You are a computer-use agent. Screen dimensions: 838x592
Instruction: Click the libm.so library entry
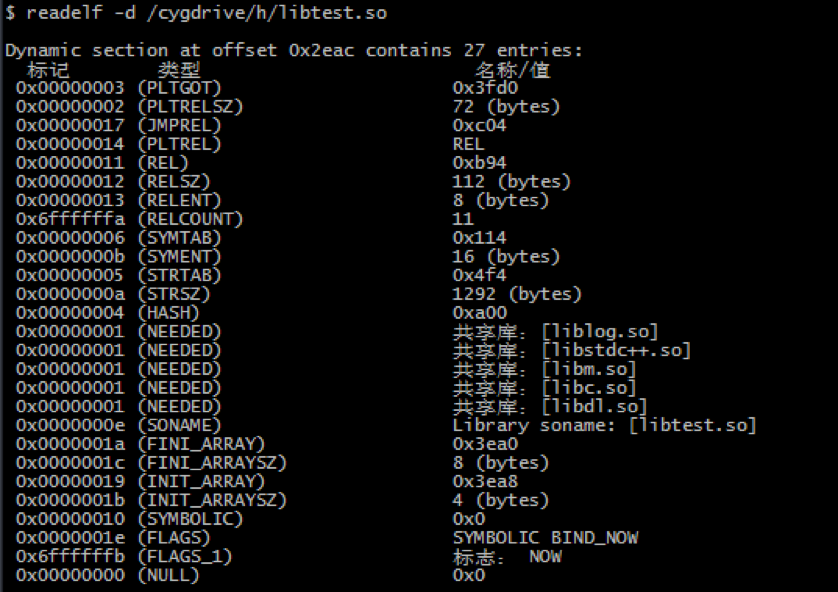588,369
